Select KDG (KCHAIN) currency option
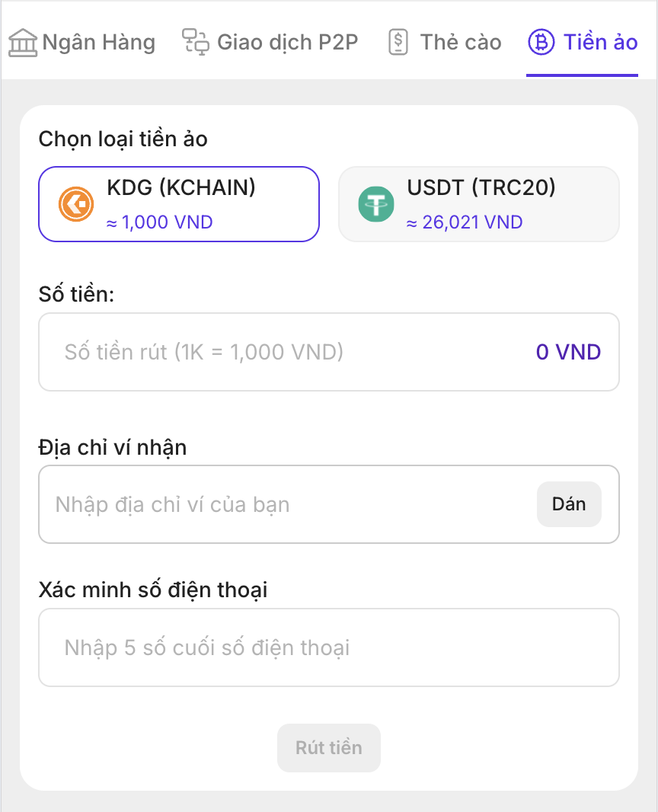658x812 pixels. pyautogui.click(x=179, y=204)
